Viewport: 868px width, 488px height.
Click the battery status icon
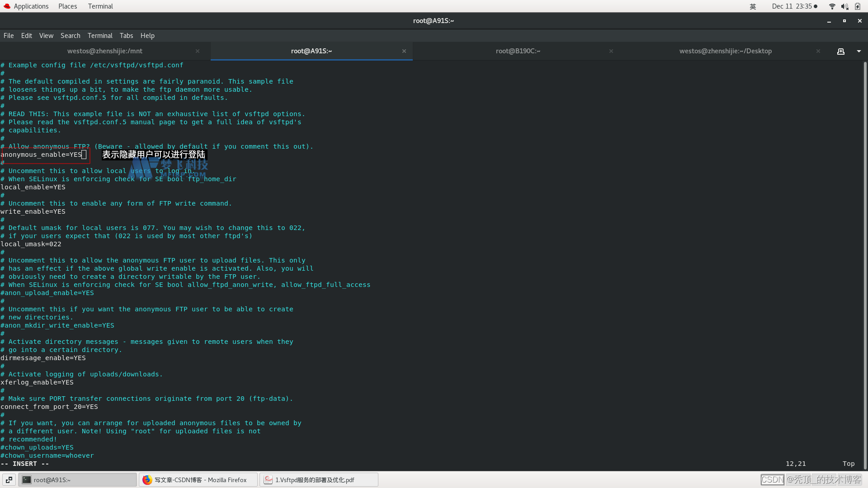(858, 6)
